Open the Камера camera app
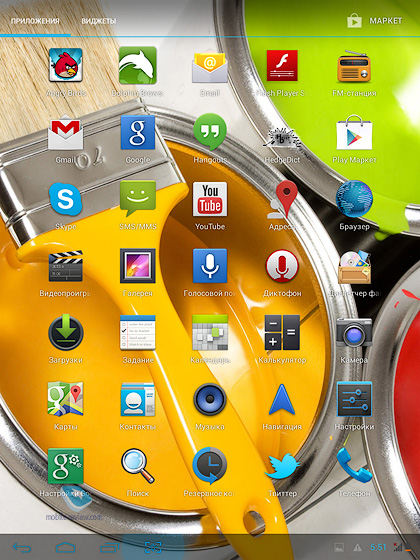Viewport: 420px width, 560px height. click(354, 333)
